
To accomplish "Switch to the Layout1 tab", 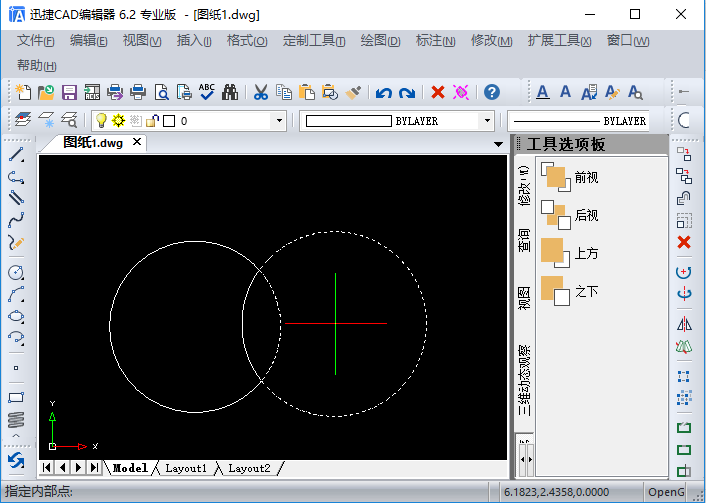I will (186, 468).
